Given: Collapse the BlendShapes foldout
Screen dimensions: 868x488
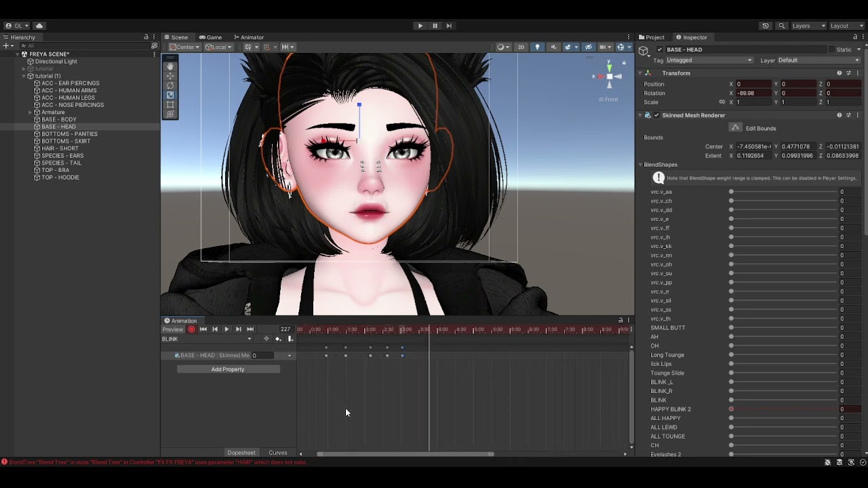Looking at the screenshot, I should (x=640, y=165).
